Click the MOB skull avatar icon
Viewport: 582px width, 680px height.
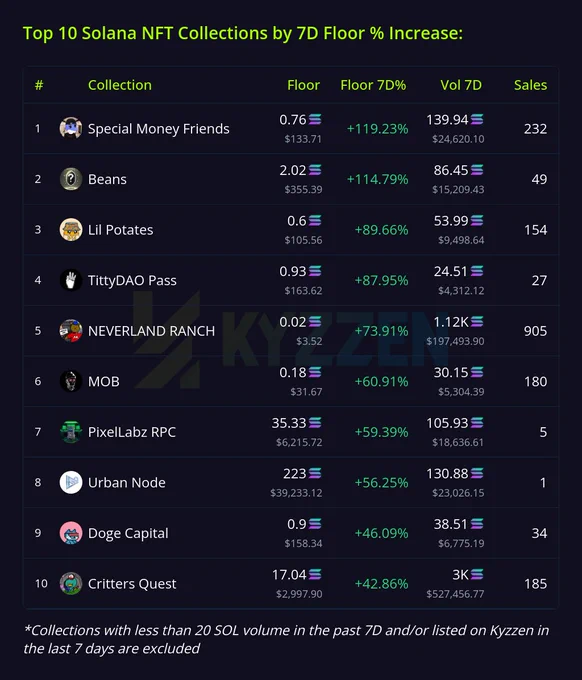pyautogui.click(x=71, y=381)
